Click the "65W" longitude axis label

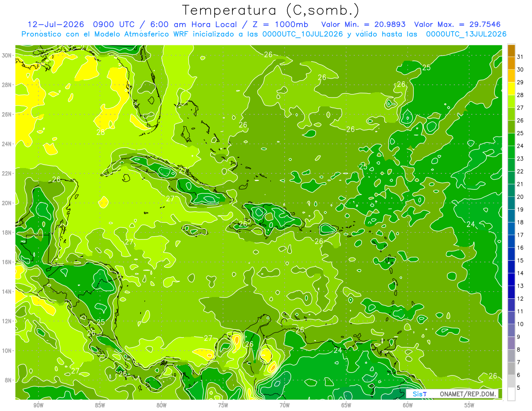pos(346,405)
